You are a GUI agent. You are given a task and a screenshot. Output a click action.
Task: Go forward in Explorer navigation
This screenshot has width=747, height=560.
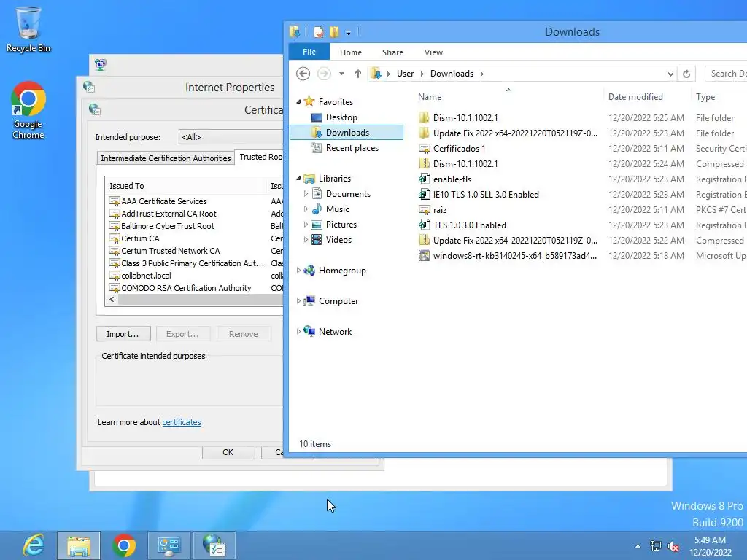tap(324, 74)
